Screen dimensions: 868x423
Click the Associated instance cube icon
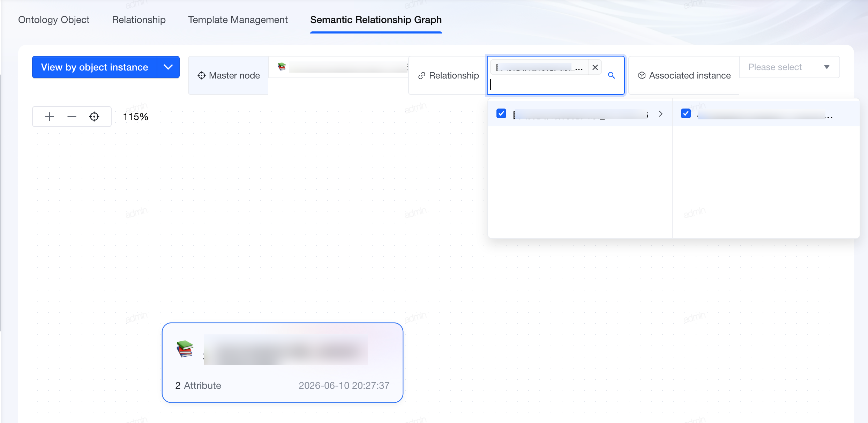642,75
